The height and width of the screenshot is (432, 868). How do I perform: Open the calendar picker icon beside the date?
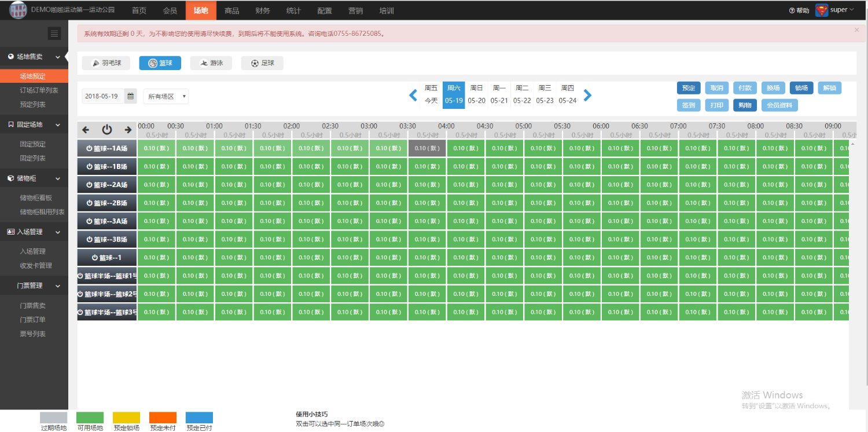(x=131, y=96)
